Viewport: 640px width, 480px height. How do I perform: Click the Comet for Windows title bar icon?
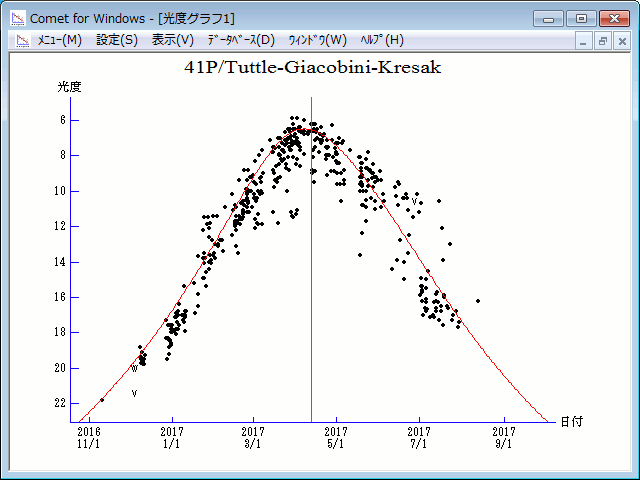coord(18,18)
